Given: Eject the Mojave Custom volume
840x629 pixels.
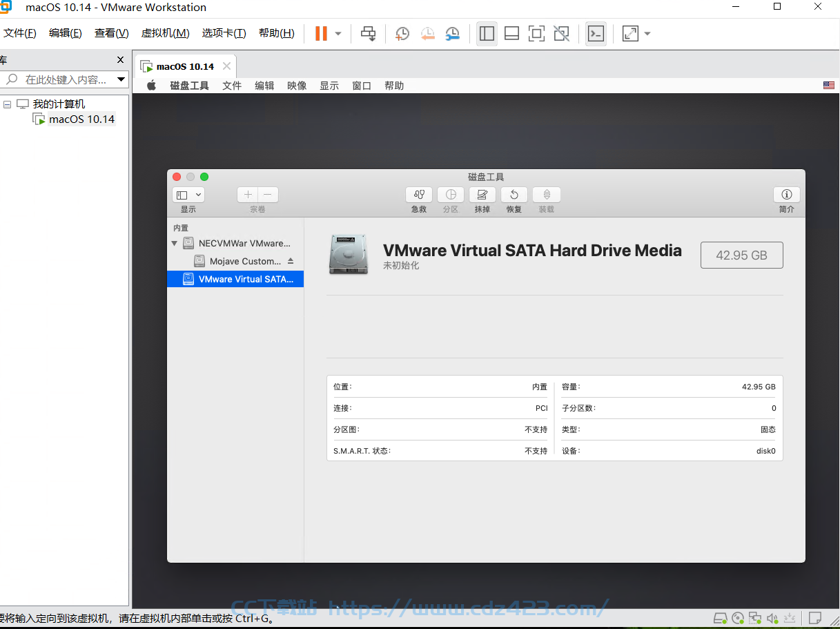Looking at the screenshot, I should point(291,261).
